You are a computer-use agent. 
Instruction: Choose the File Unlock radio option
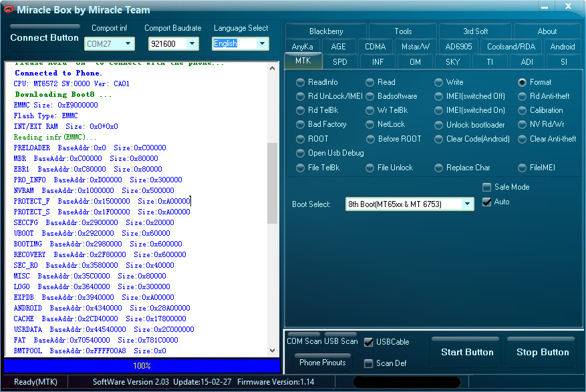[370, 168]
